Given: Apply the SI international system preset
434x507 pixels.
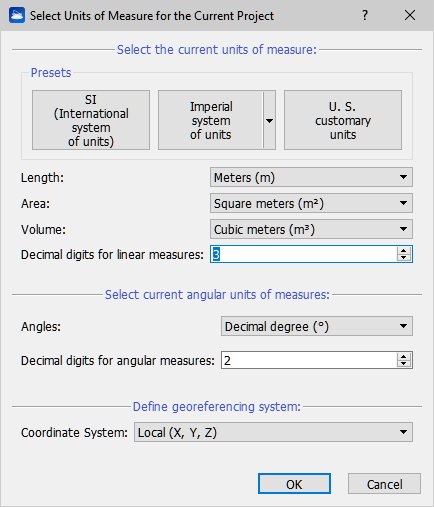Looking at the screenshot, I should coord(91,120).
